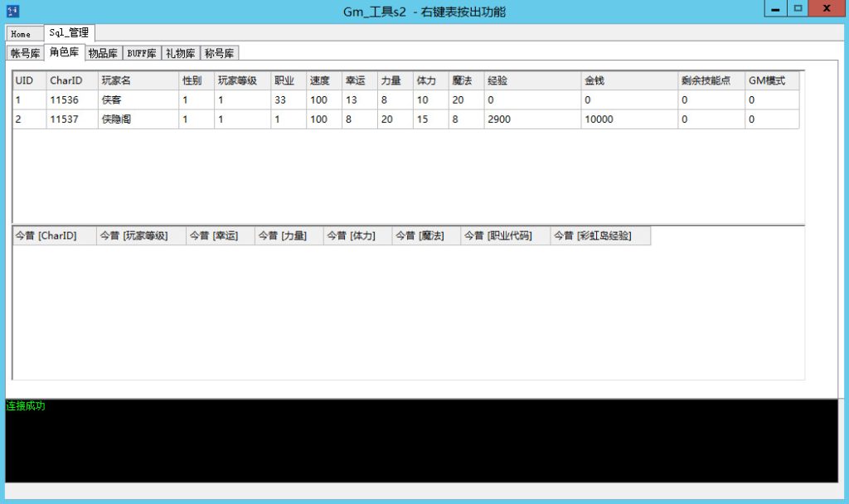Open the BUFF库 sub-tab

139,52
